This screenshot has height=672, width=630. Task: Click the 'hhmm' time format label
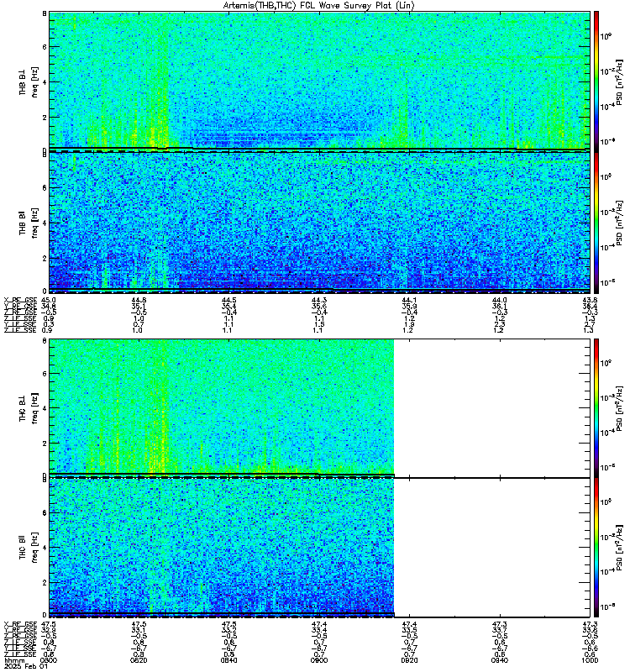pyautogui.click(x=14, y=660)
